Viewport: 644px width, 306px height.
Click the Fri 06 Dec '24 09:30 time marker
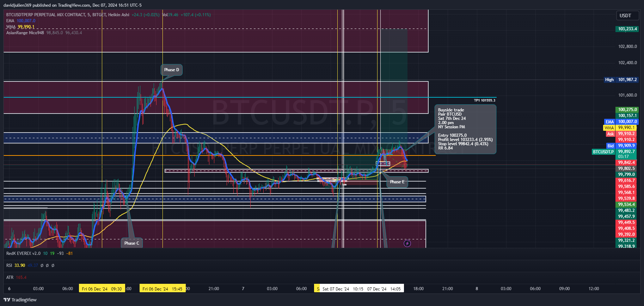click(102, 289)
